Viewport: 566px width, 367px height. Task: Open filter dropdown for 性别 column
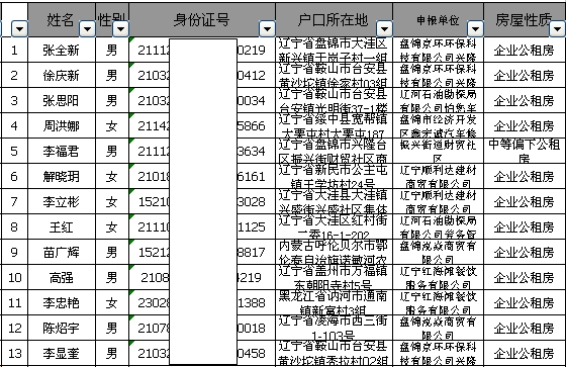[x=121, y=29]
